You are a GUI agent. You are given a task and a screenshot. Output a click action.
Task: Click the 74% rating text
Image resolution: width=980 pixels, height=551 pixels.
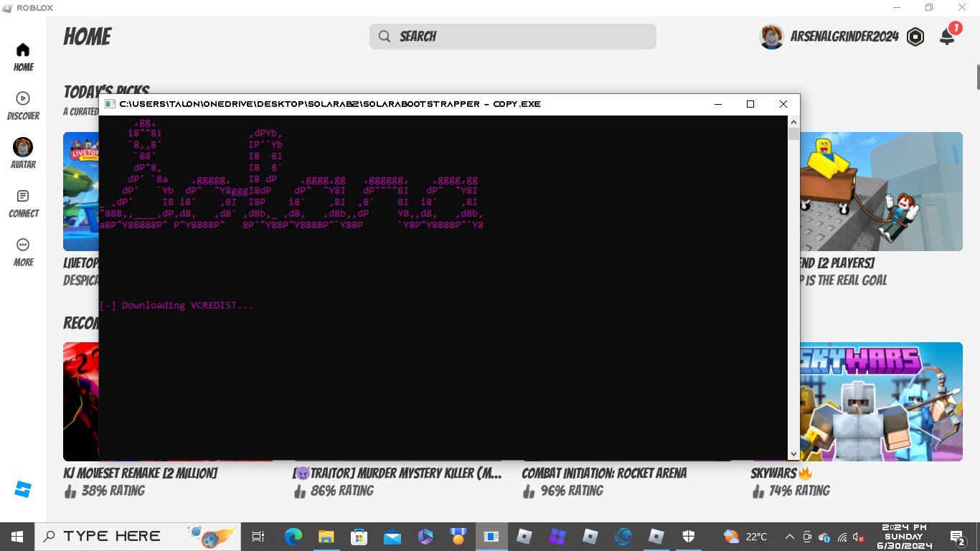pyautogui.click(x=800, y=491)
